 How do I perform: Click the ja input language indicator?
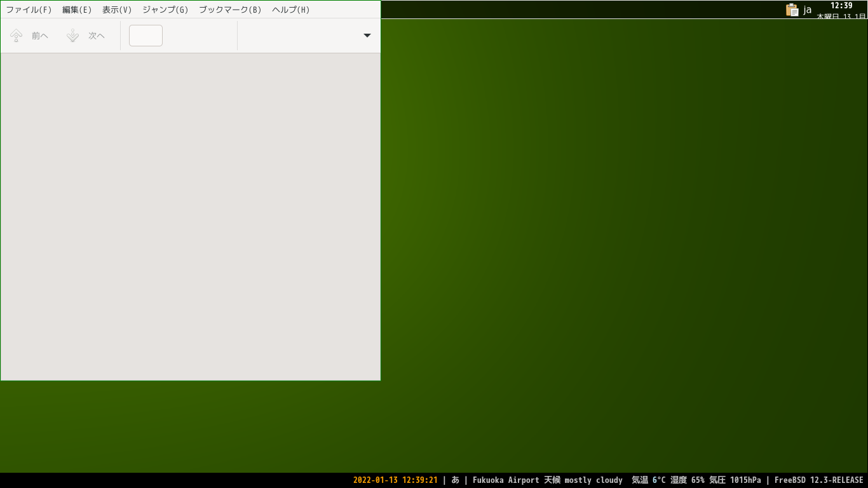pos(807,10)
